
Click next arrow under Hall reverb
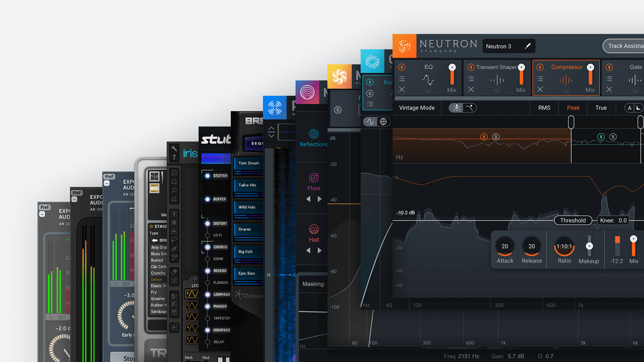(x=319, y=251)
